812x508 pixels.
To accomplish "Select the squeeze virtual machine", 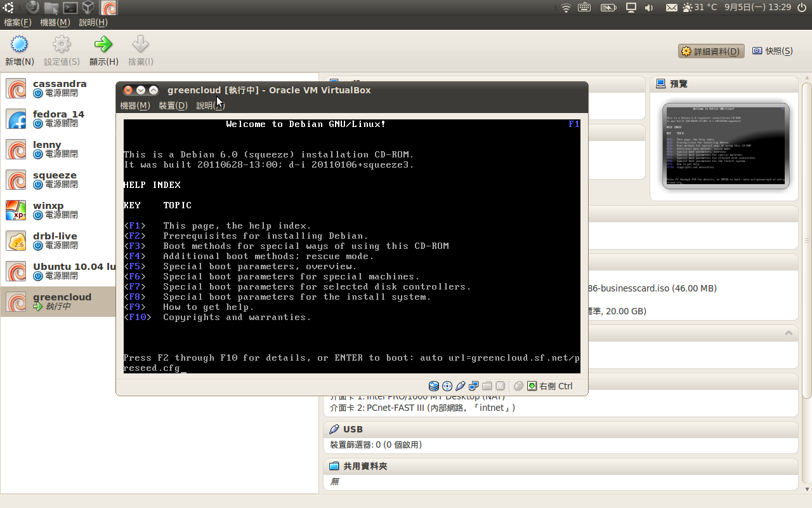I will pos(59,180).
